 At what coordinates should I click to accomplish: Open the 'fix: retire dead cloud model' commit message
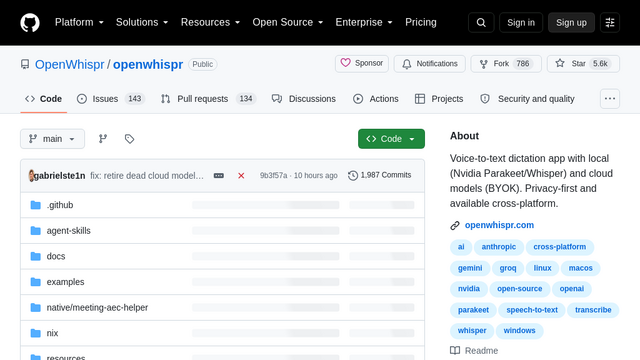coord(147,176)
